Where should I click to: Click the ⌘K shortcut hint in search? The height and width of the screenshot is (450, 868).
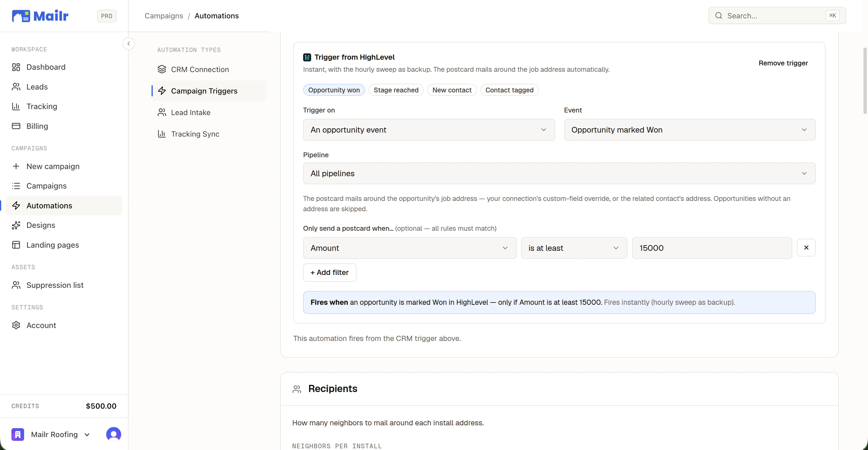click(x=832, y=15)
